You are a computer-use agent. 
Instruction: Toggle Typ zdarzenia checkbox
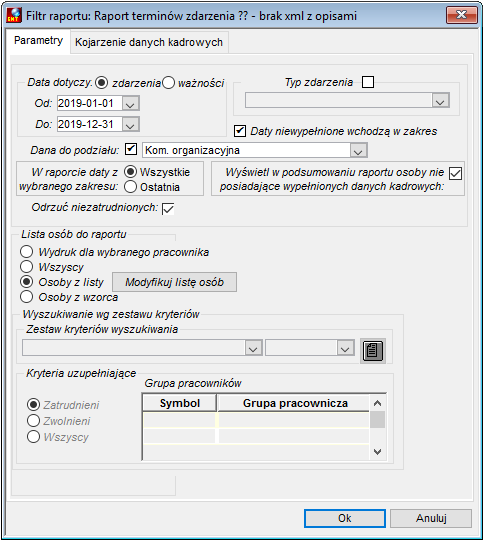368,82
